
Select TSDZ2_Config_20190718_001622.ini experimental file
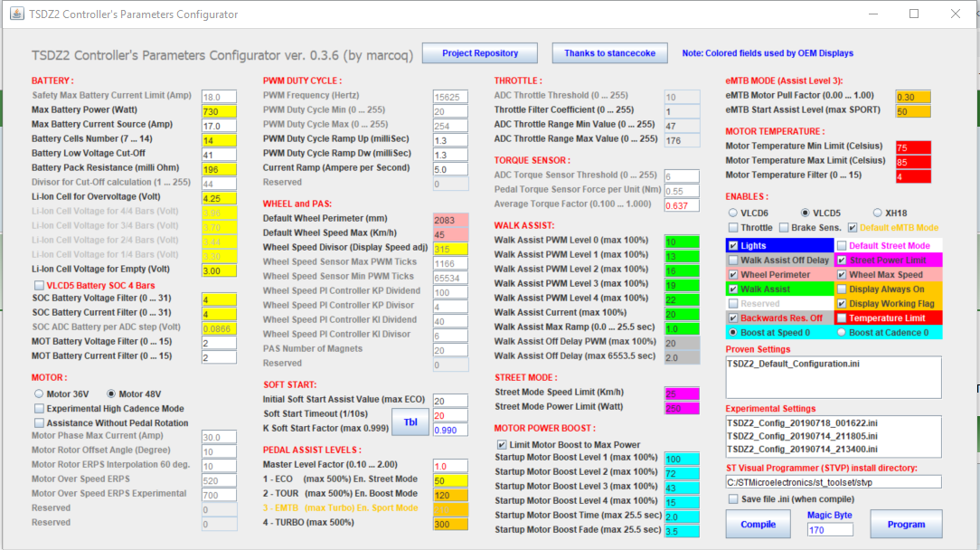pos(802,423)
